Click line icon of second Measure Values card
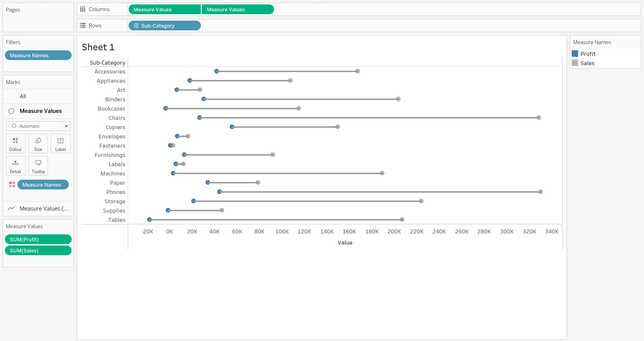Screen dimensions: 644x341 [12, 208]
